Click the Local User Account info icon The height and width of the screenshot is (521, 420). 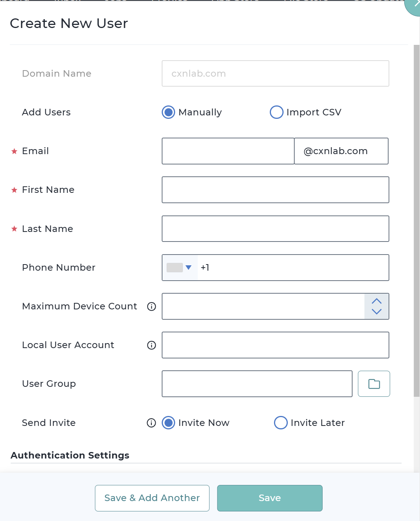click(x=152, y=345)
